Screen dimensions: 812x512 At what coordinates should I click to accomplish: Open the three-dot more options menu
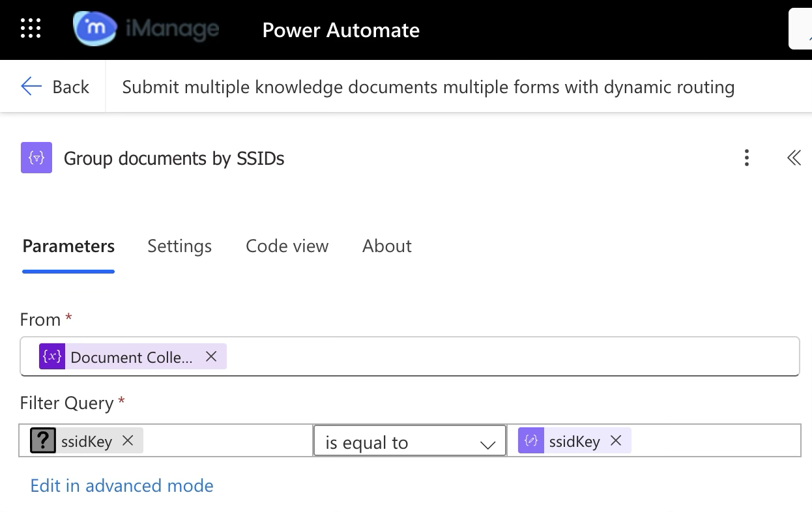(x=747, y=158)
